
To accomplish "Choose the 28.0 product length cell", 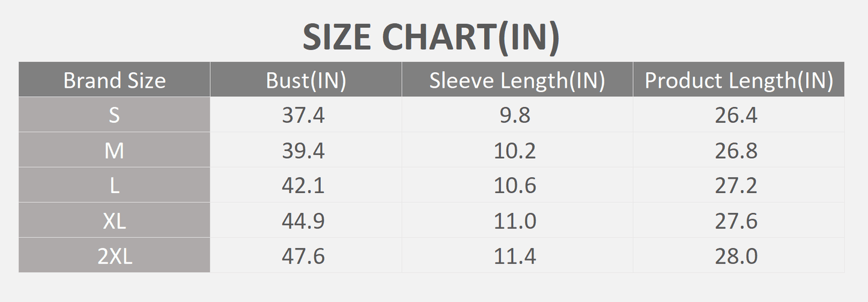I will click(x=738, y=255).
